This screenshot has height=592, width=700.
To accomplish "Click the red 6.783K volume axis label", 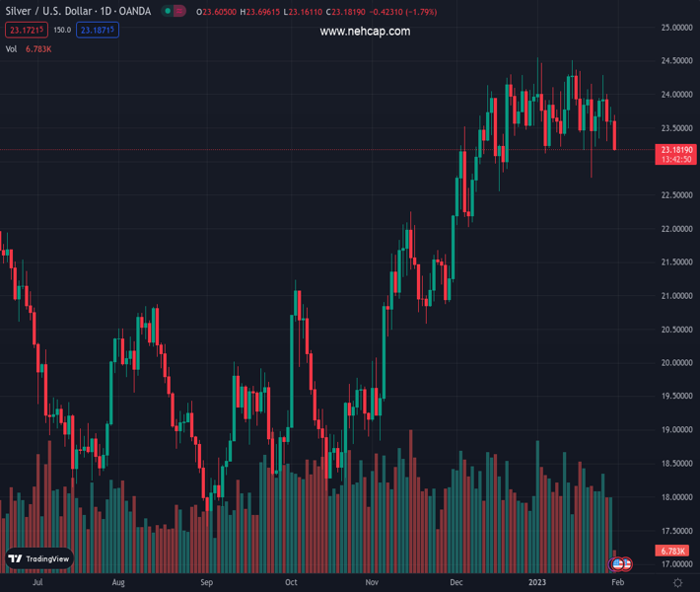I will [x=674, y=550].
